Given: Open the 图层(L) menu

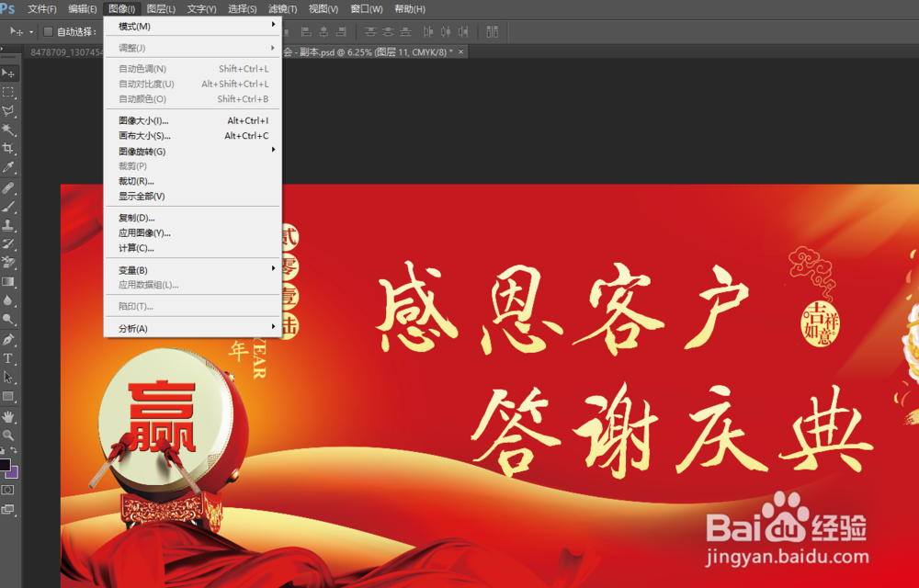Looking at the screenshot, I should click(x=161, y=9).
